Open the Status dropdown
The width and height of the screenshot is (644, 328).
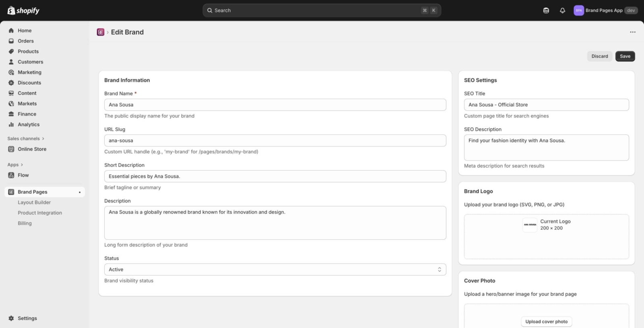coord(275,270)
